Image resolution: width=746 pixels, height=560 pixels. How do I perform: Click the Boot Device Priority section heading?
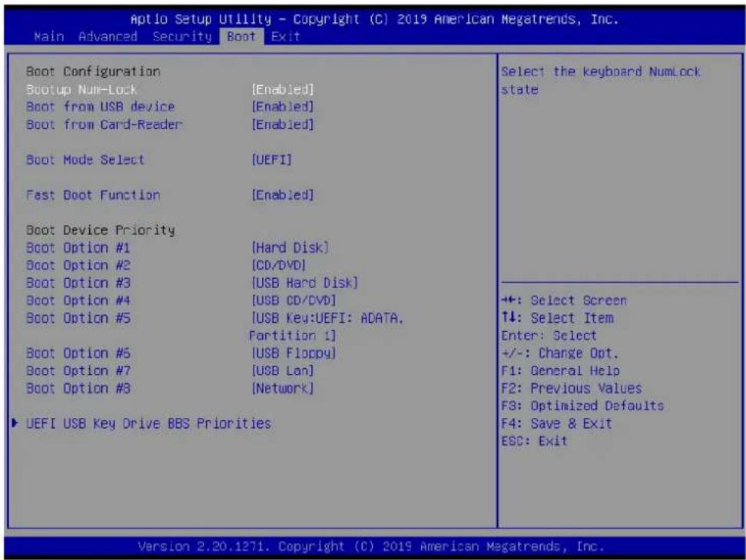click(x=101, y=230)
